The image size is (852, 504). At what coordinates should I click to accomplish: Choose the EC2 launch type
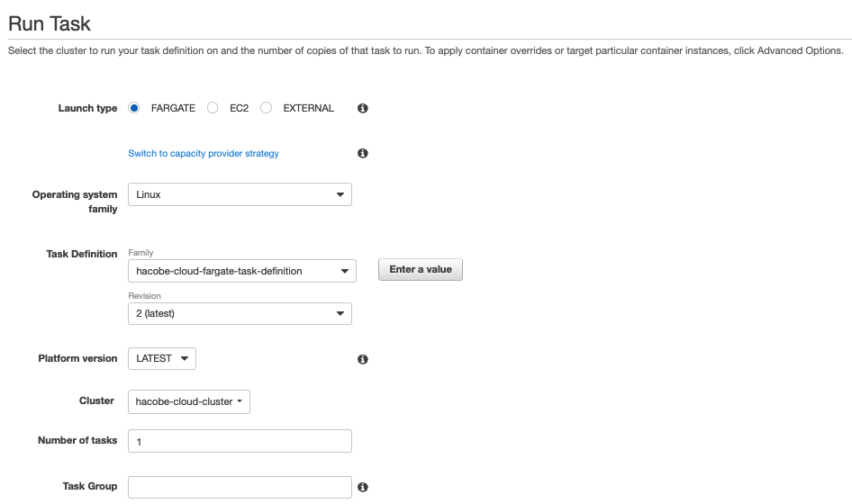[x=213, y=108]
